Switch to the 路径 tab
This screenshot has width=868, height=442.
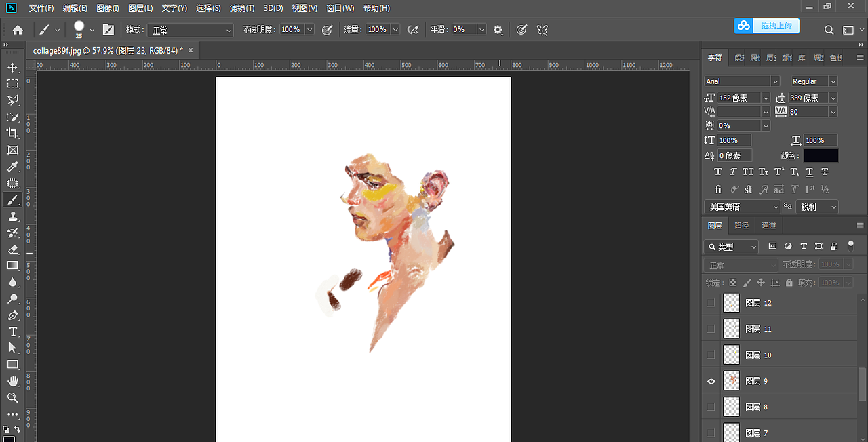tap(741, 226)
